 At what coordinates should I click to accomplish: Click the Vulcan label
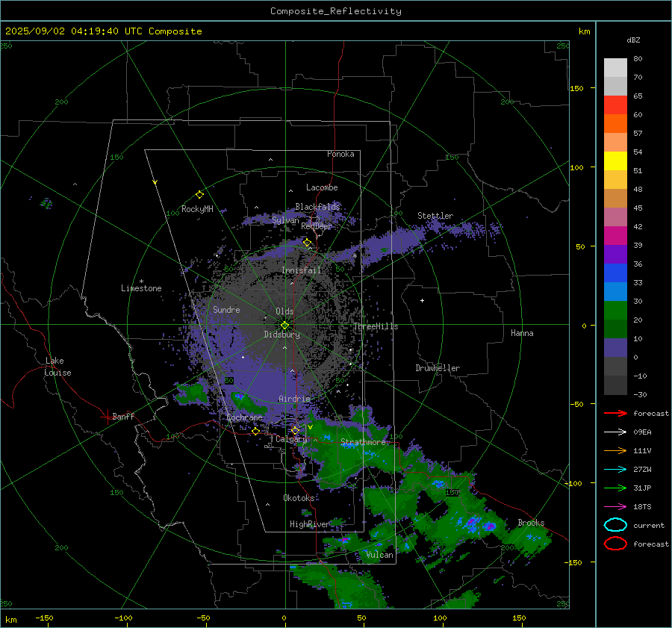380,555
